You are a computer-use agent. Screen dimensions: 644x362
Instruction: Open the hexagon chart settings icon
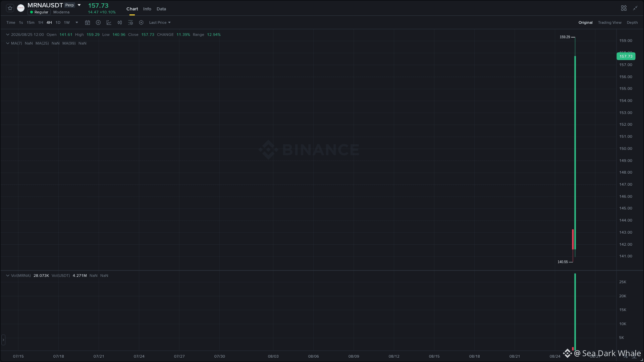[x=141, y=22]
